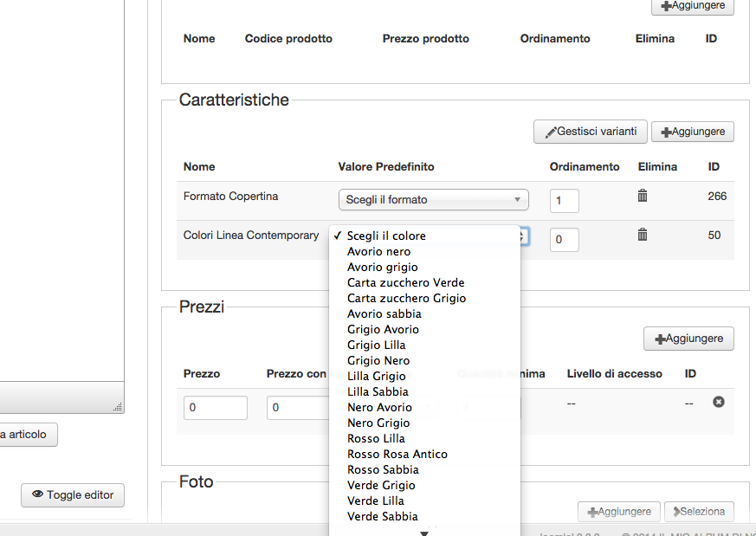Click Aggiungere in Prezzi section
This screenshot has height=536, width=756.
point(688,339)
